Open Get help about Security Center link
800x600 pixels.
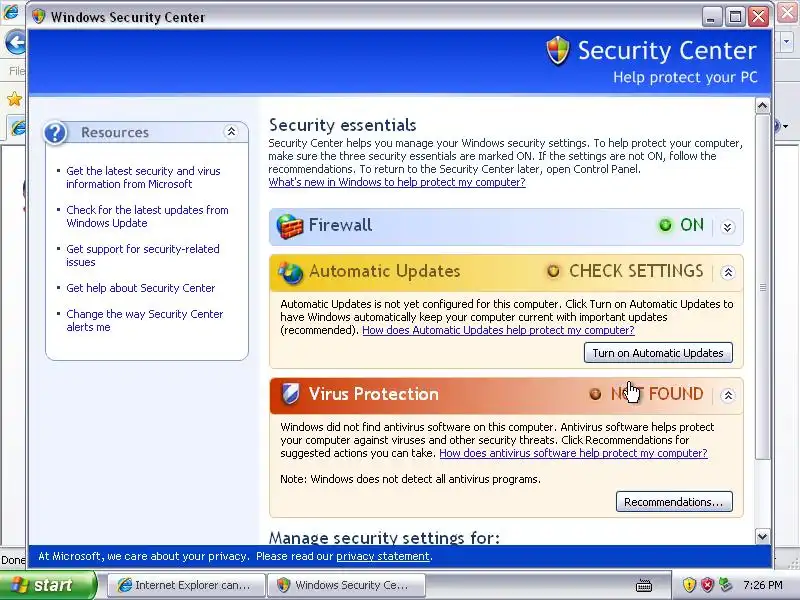pyautogui.click(x=141, y=288)
